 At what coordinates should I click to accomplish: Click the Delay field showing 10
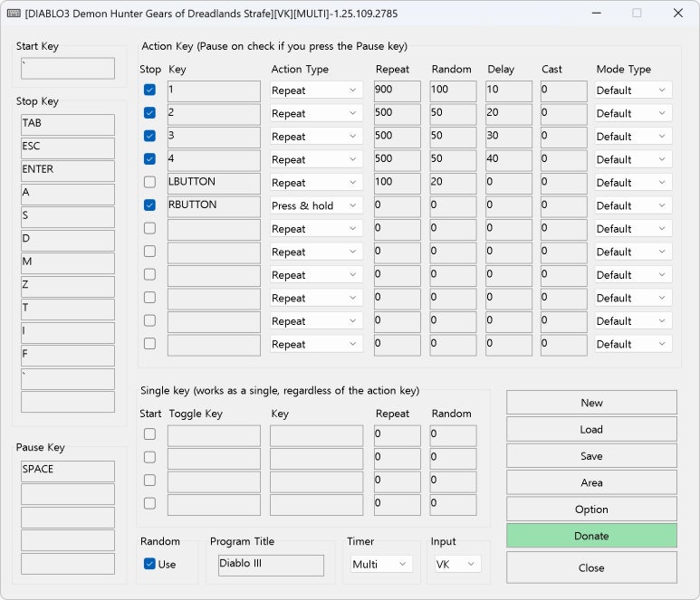[509, 91]
